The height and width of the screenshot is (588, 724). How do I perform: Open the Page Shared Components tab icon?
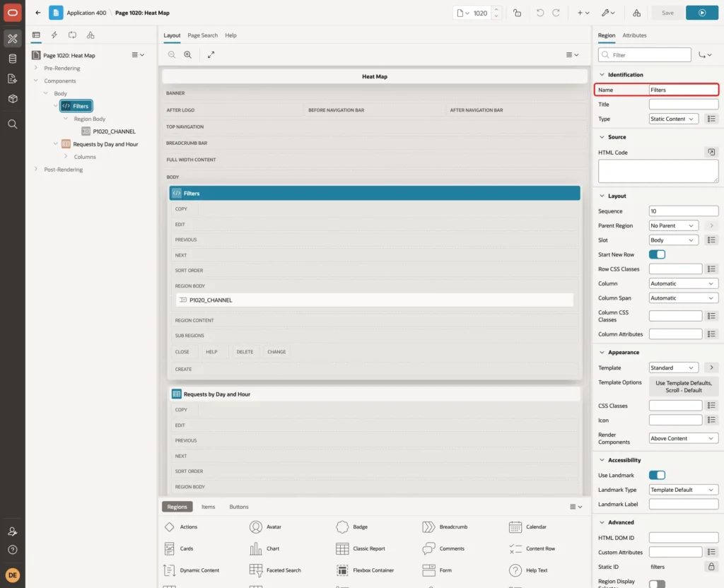(x=90, y=35)
